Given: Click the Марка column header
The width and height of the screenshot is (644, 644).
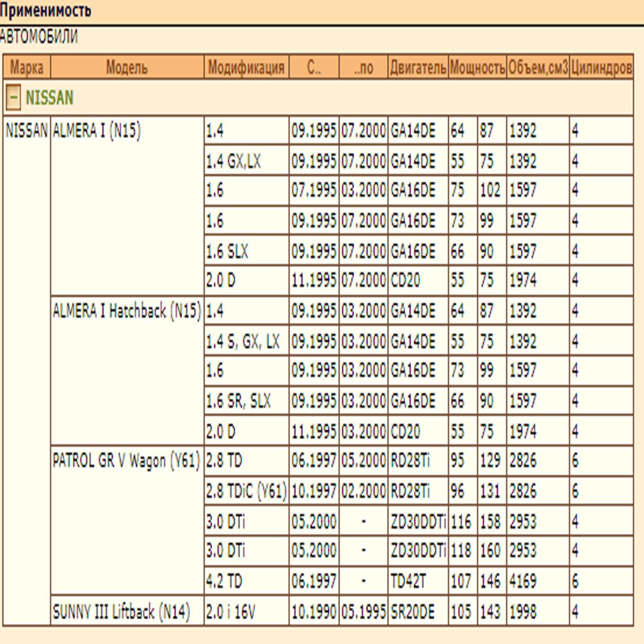Looking at the screenshot, I should 27,67.
